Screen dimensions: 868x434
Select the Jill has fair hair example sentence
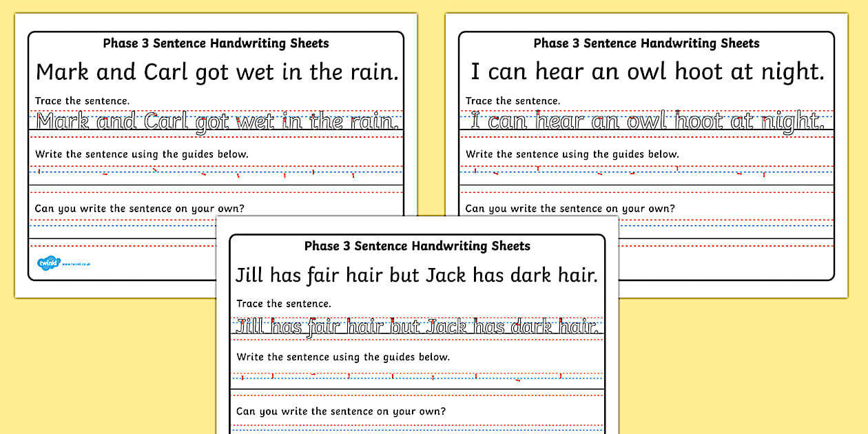[417, 274]
